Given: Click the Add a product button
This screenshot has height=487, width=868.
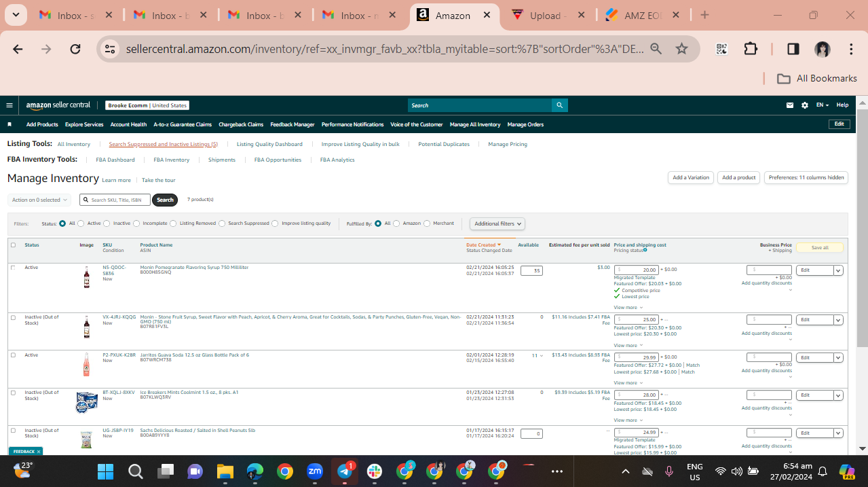Looking at the screenshot, I should 739,178.
